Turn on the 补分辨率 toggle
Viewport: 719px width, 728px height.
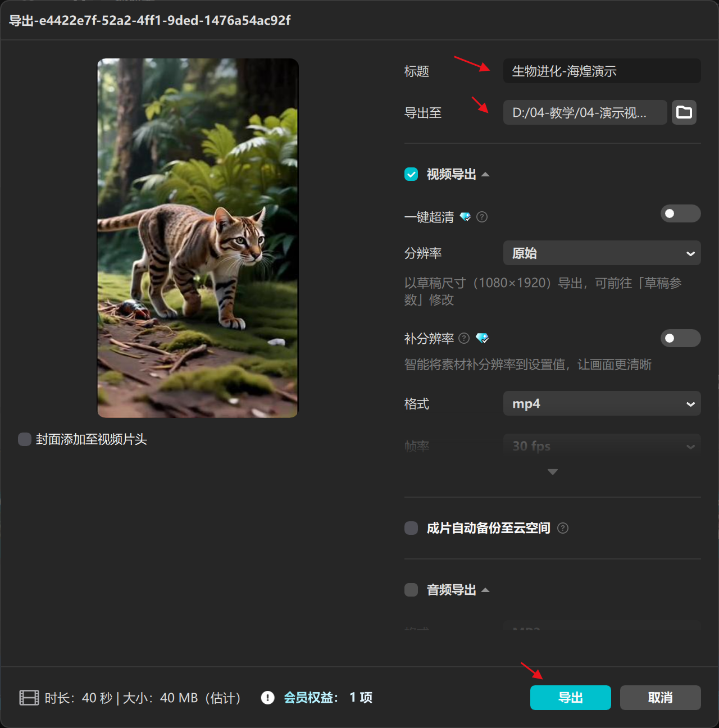(x=680, y=338)
